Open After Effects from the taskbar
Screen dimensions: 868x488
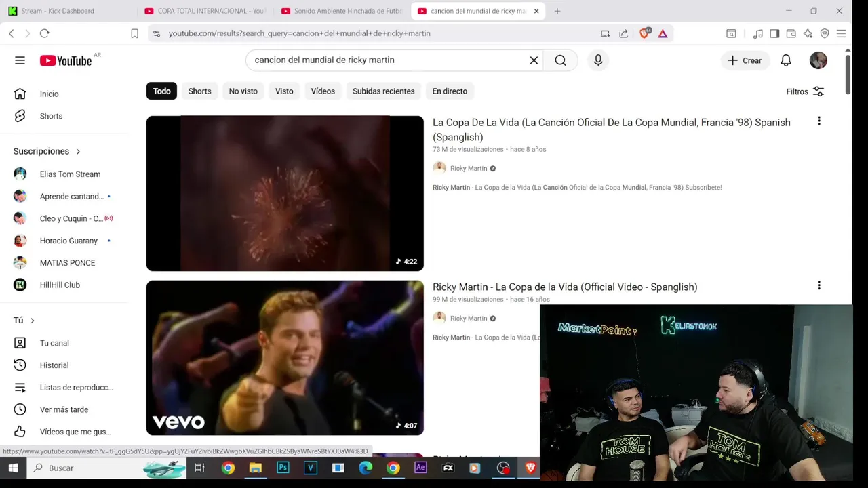coord(420,468)
